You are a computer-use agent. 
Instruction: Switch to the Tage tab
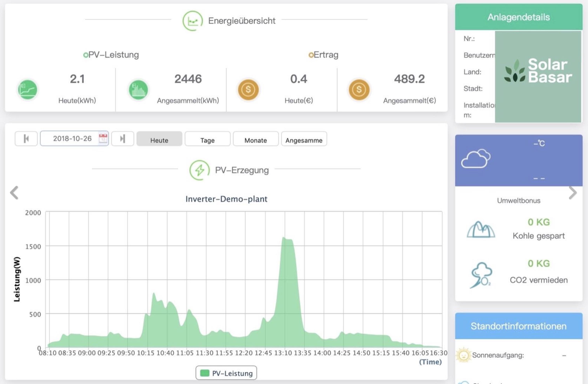click(x=208, y=139)
